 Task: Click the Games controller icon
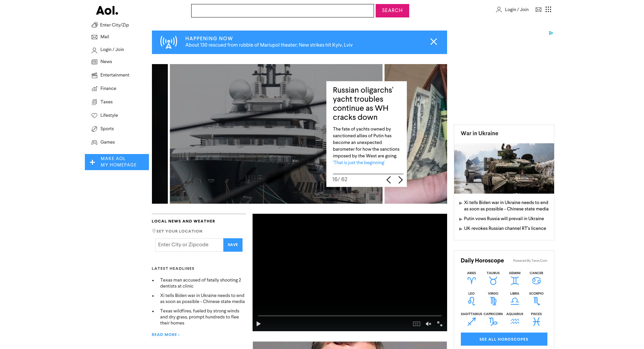tap(95, 142)
